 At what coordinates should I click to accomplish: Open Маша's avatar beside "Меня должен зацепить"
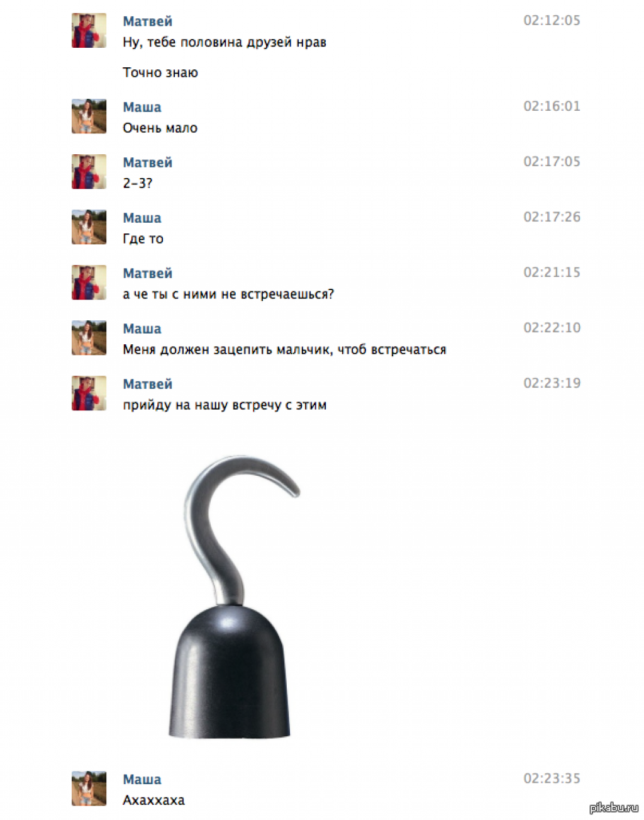point(89,337)
